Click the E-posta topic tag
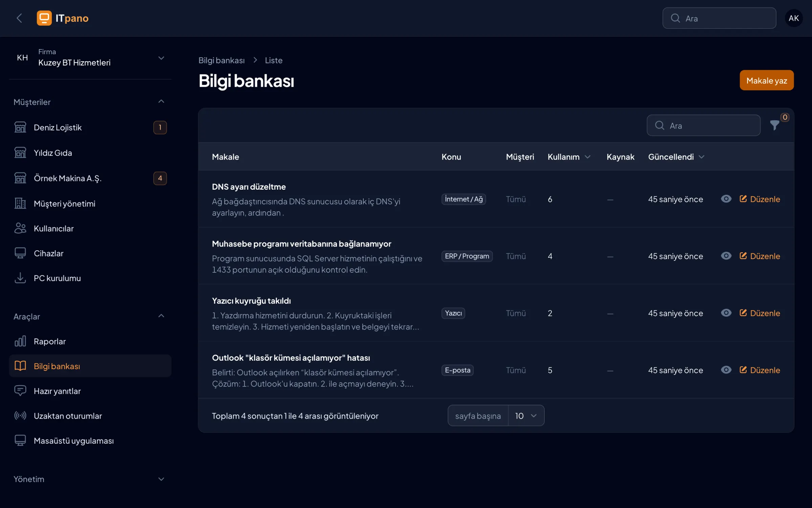 coord(457,370)
